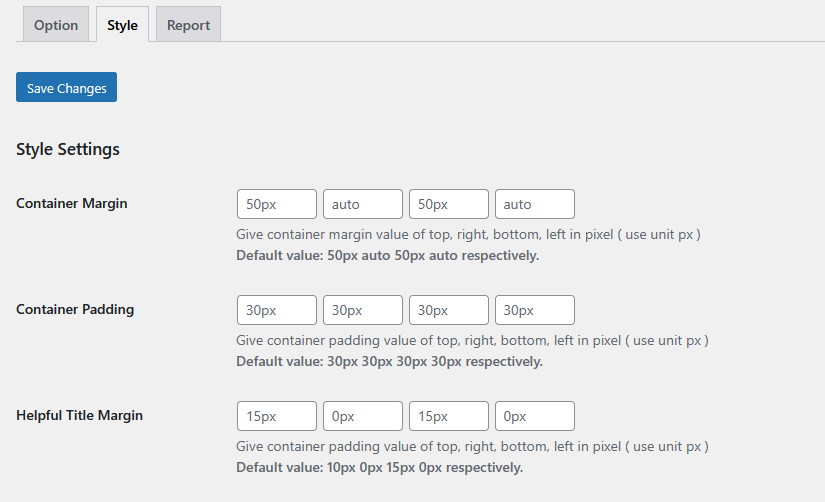This screenshot has height=502, width=825.
Task: Edit Helpful Title Margin top field
Action: point(277,416)
